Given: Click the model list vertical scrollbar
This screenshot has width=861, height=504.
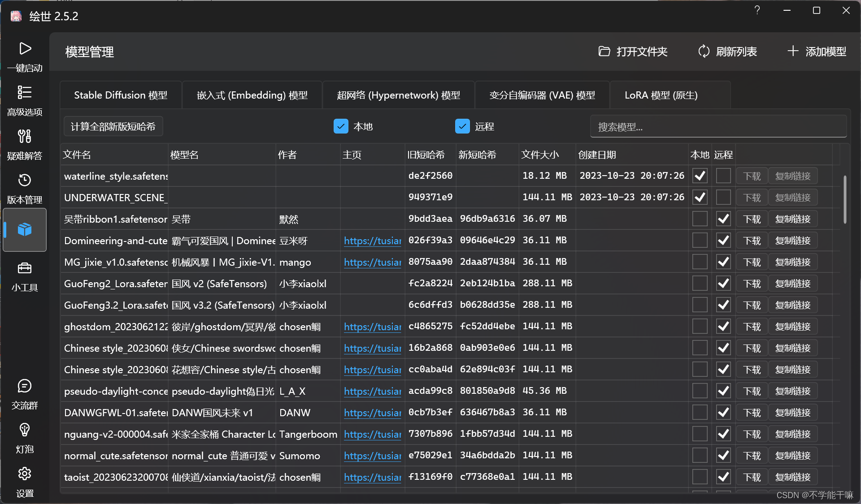Looking at the screenshot, I should 845,199.
